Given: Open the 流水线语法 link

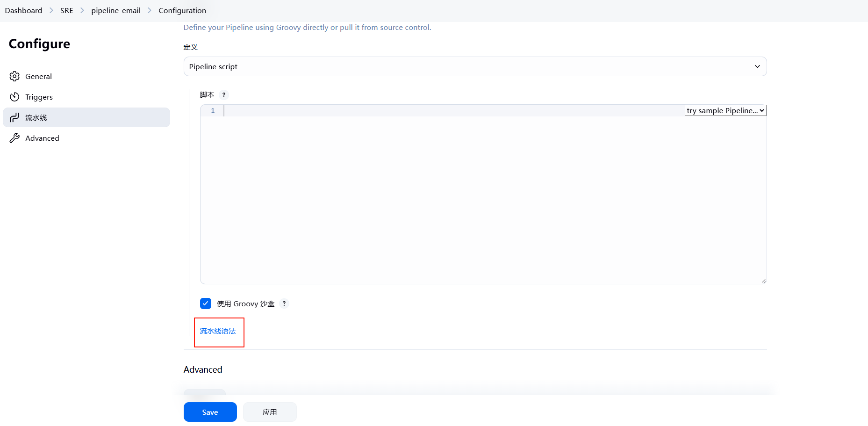Looking at the screenshot, I should (x=218, y=331).
